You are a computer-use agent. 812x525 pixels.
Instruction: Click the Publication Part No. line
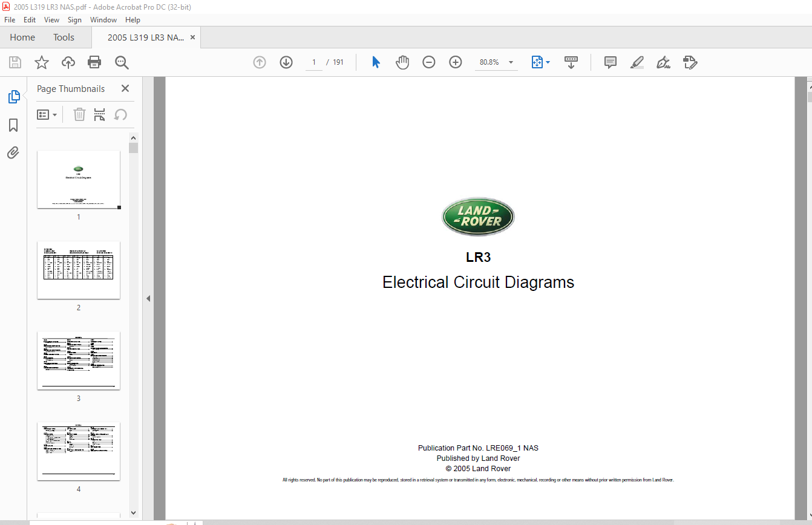click(x=478, y=448)
